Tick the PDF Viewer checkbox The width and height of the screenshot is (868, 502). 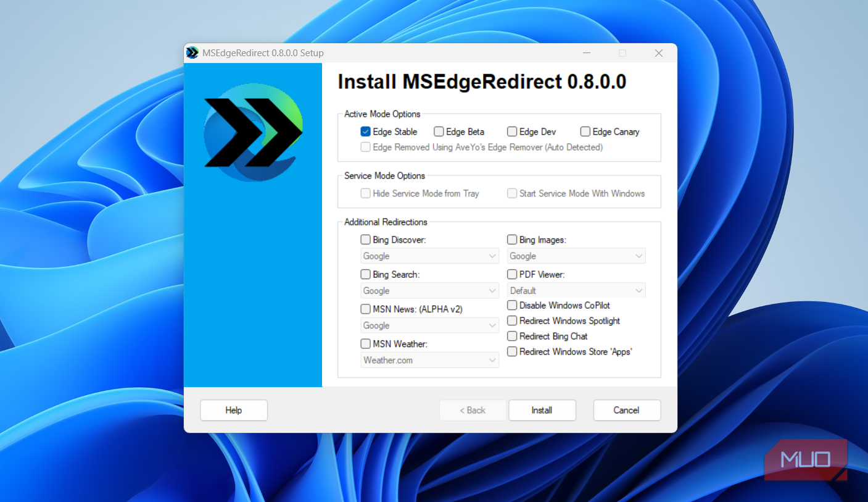coord(512,274)
